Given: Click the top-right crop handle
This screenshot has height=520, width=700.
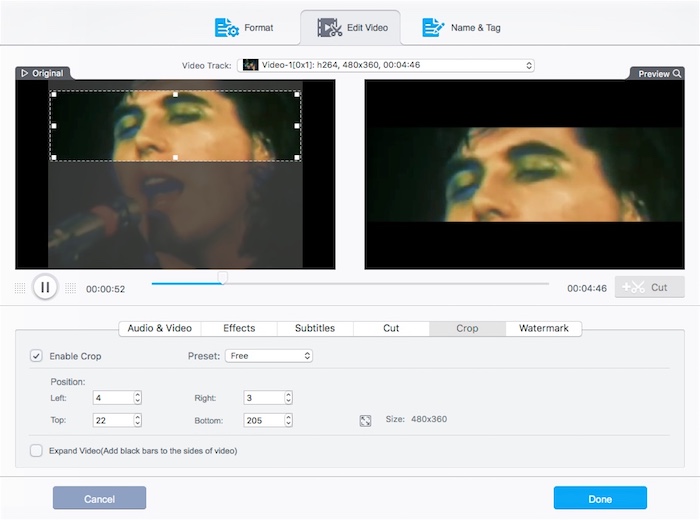Looking at the screenshot, I should [x=297, y=95].
